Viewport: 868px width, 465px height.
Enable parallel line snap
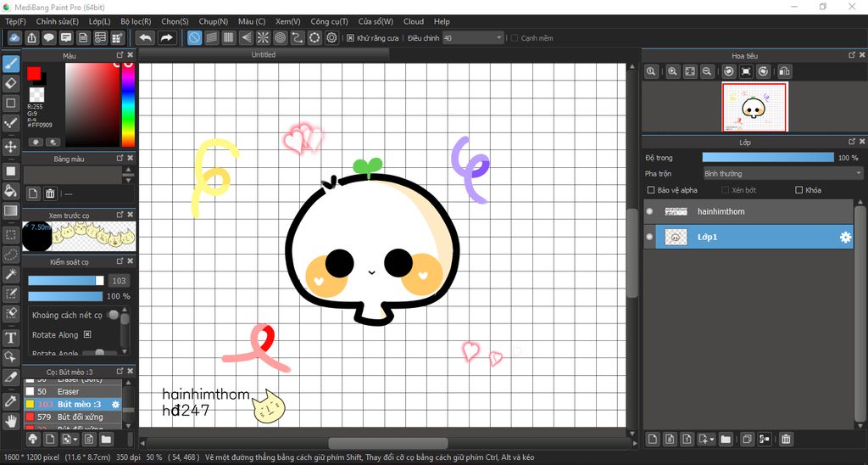(211, 37)
